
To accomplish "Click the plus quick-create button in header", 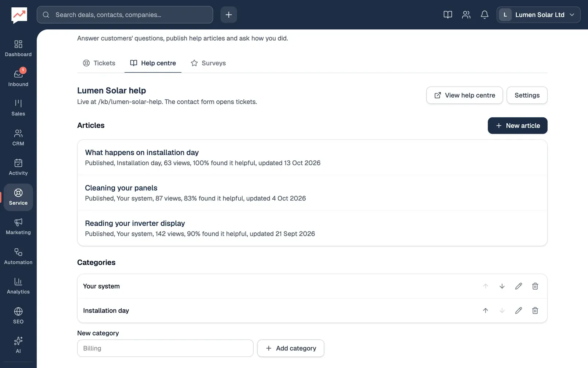I will [x=229, y=15].
